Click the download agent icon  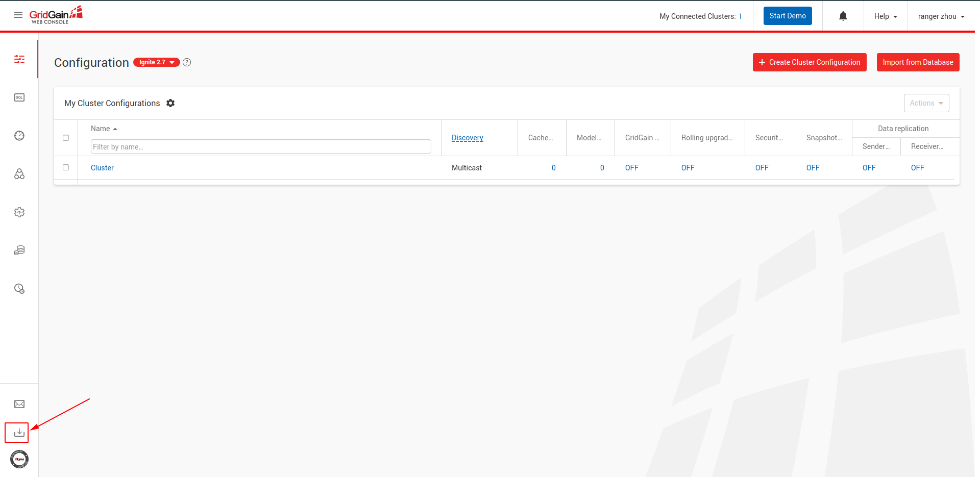19,433
